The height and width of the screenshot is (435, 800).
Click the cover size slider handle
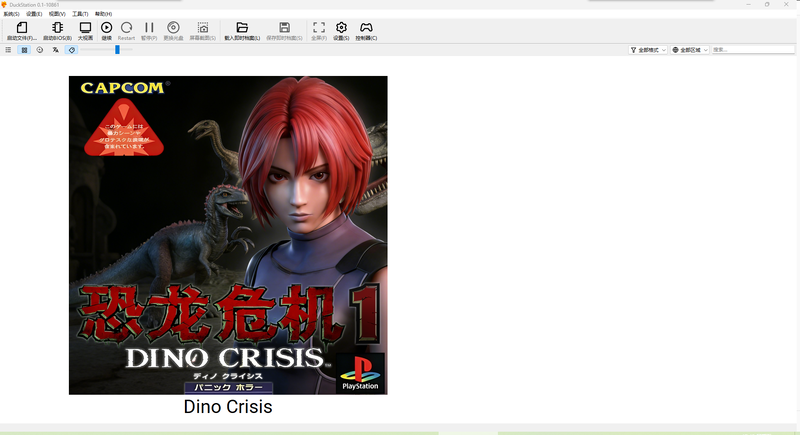pyautogui.click(x=117, y=49)
